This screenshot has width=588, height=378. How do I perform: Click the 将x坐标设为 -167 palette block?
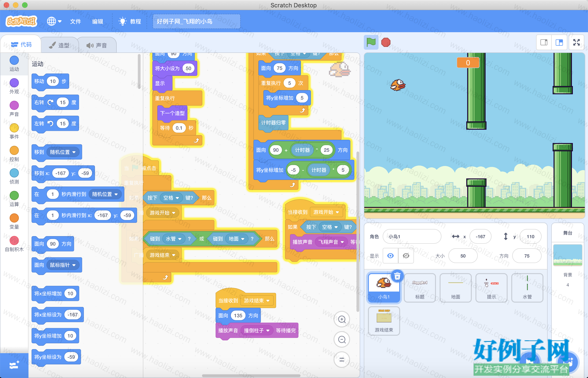click(58, 315)
